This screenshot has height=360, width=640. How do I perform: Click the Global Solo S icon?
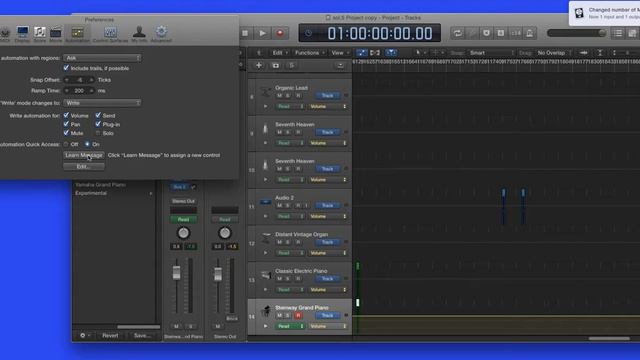click(x=291, y=65)
